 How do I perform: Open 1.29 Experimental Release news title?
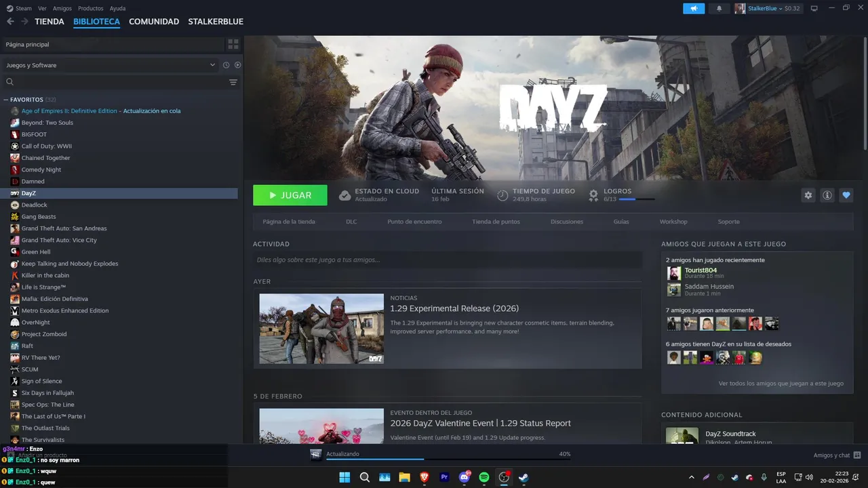point(454,308)
